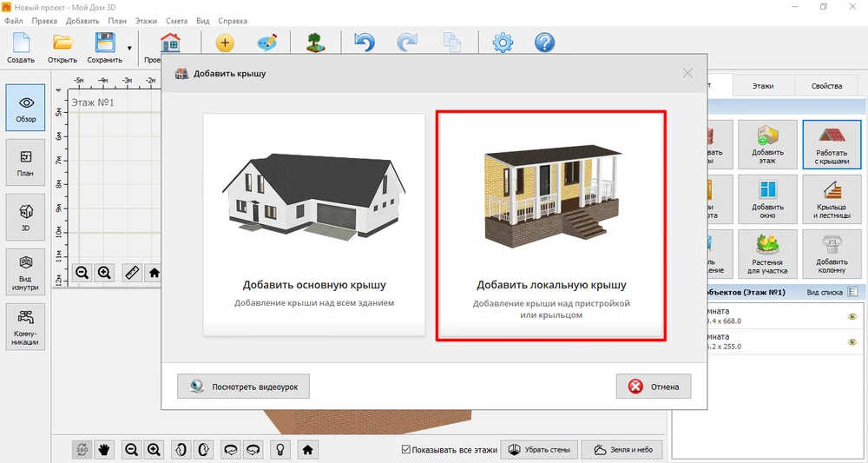Hide the second room with eye icon
The image size is (868, 463).
point(852,341)
